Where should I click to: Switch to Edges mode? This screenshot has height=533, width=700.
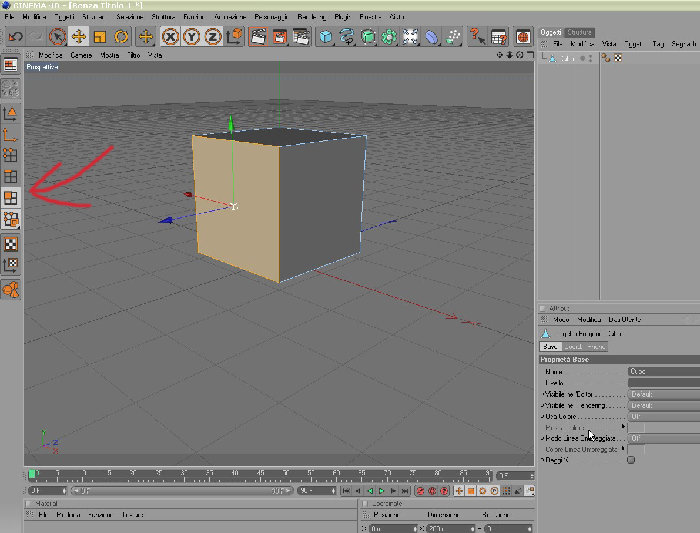click(11, 177)
